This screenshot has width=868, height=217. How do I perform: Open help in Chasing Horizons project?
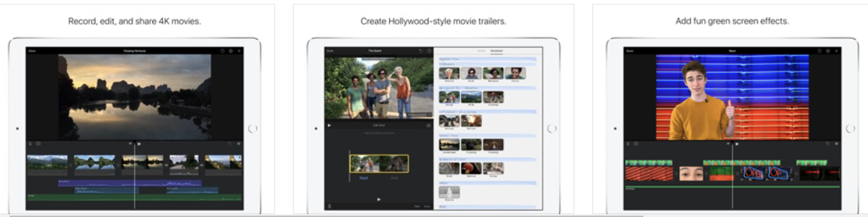(x=222, y=51)
